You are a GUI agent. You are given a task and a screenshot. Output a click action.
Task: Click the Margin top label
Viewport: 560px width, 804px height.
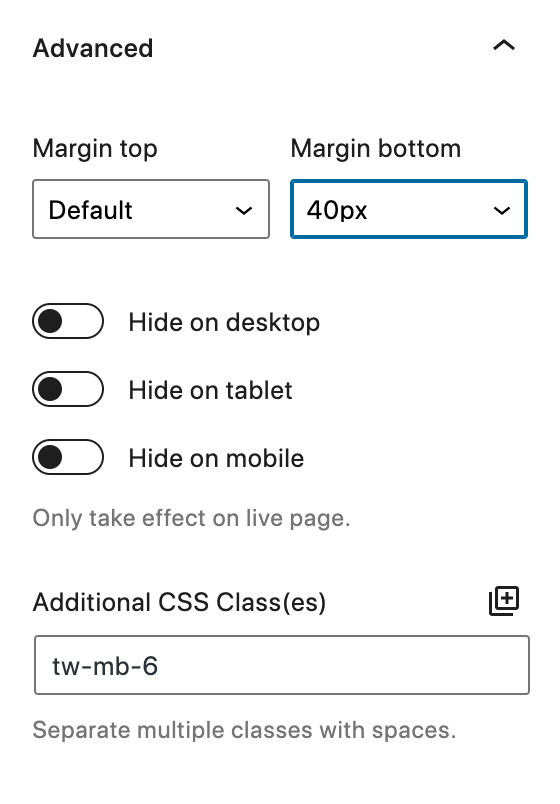point(95,149)
